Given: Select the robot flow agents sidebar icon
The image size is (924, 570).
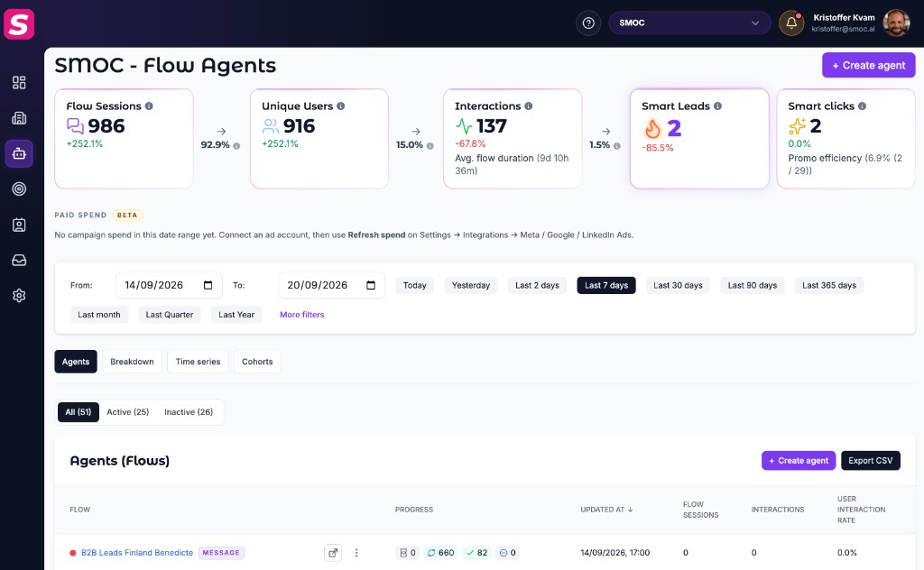Looking at the screenshot, I should click(19, 153).
